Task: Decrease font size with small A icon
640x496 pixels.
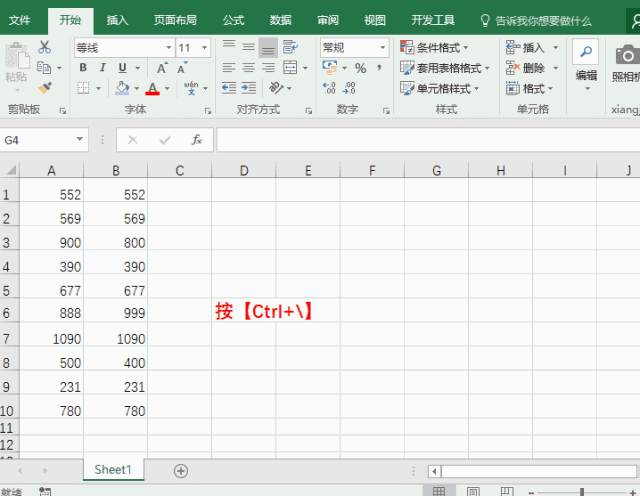Action: (182, 68)
